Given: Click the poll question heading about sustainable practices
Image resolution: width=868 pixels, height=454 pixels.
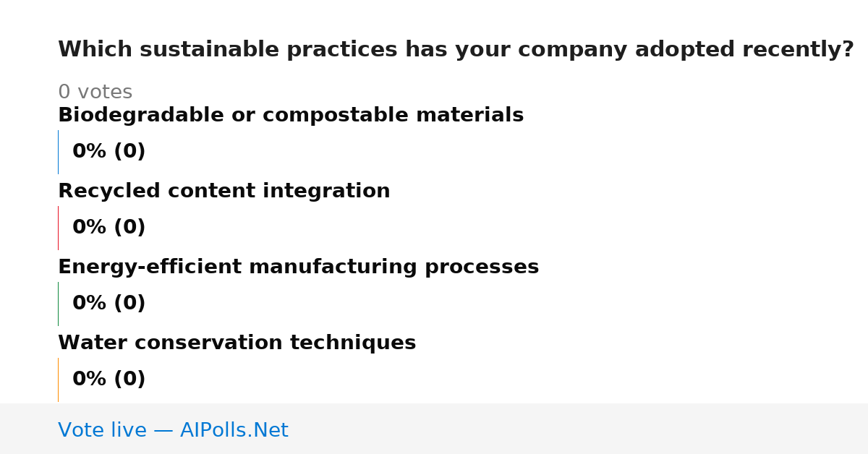Looking at the screenshot, I should [x=456, y=50].
